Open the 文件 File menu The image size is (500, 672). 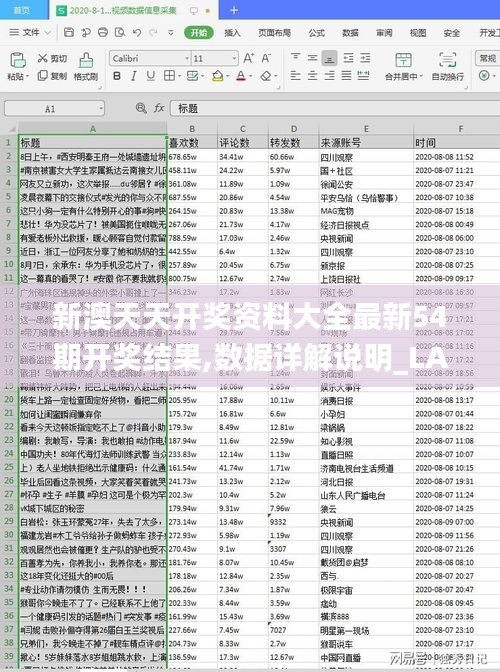(30, 33)
